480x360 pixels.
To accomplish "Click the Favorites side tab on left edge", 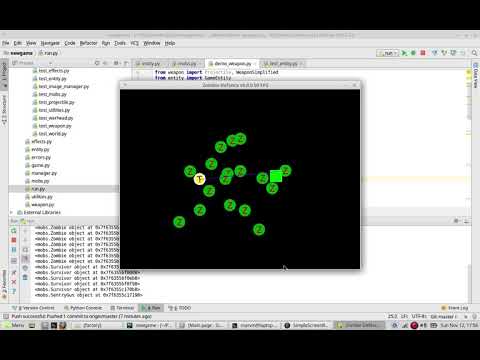I will [x=4, y=284].
